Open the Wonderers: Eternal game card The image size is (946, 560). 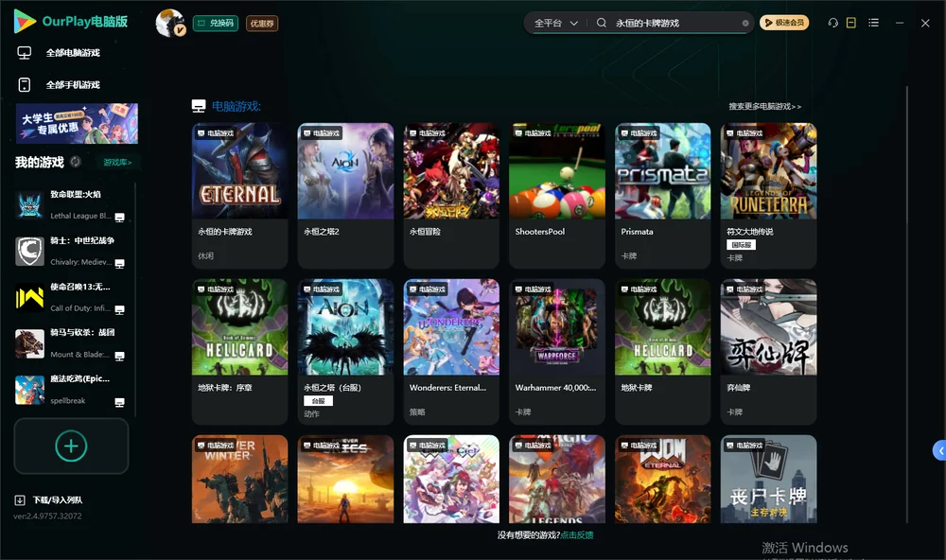[451, 352]
